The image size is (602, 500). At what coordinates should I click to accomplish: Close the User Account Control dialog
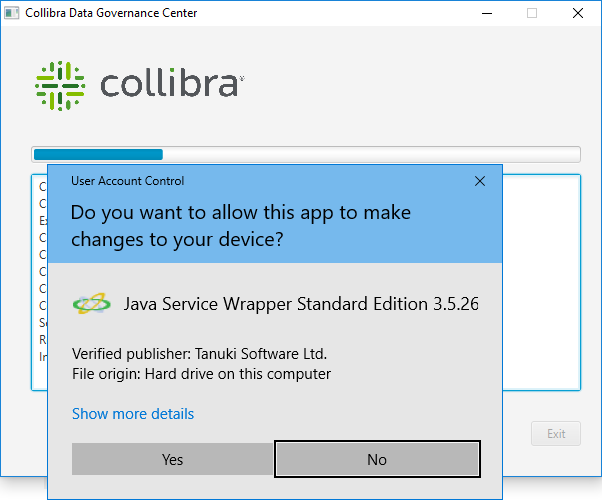coord(480,181)
